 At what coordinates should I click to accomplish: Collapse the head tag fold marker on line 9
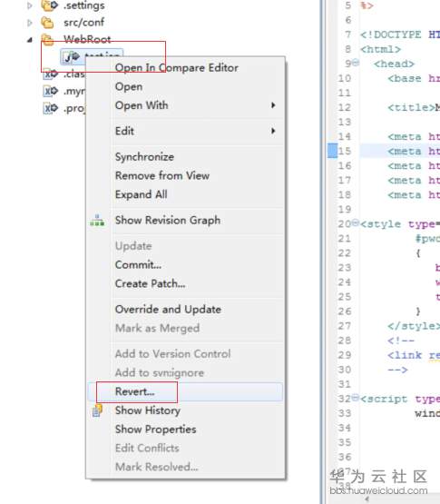356,63
